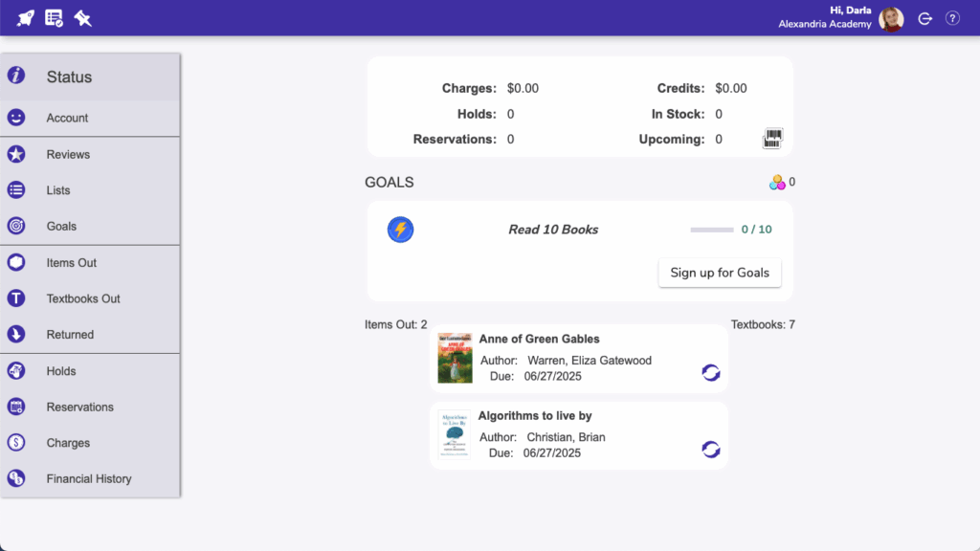Click the Textbooks: 7 link

point(763,325)
